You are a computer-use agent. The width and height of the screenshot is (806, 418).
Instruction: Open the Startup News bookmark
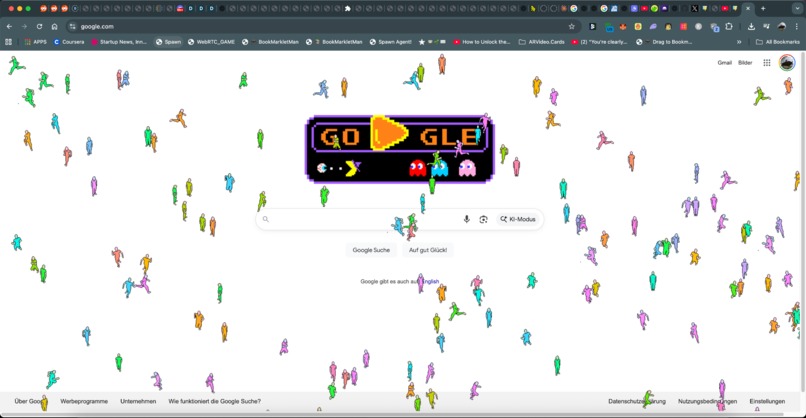(119, 42)
